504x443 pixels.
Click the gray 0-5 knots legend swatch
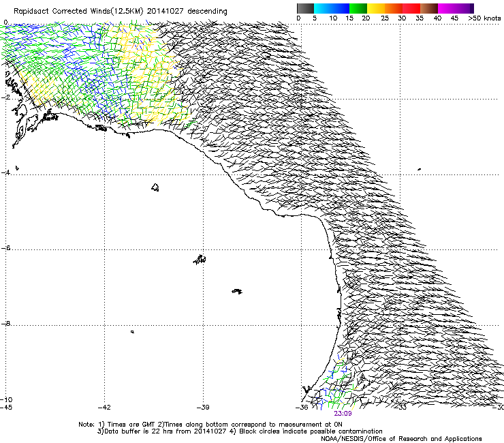[306, 8]
